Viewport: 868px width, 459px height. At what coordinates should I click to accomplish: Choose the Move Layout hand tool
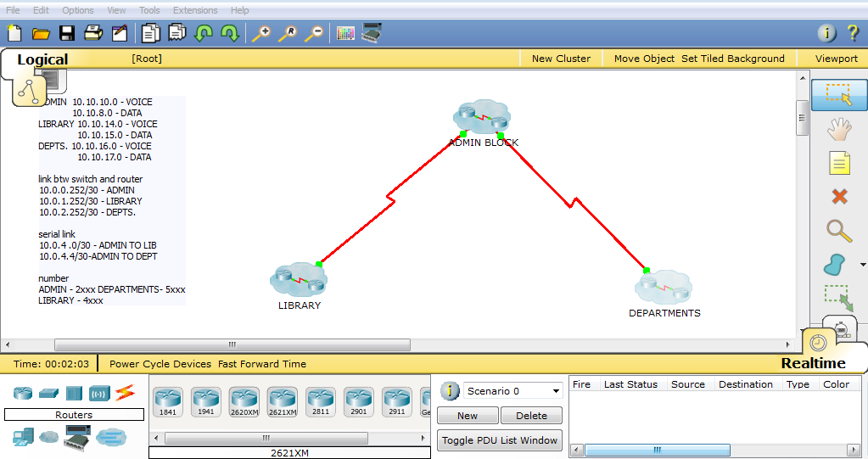(x=839, y=129)
